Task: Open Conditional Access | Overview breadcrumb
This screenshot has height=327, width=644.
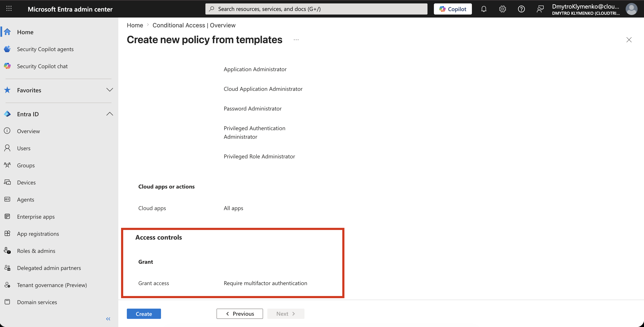Action: [194, 25]
